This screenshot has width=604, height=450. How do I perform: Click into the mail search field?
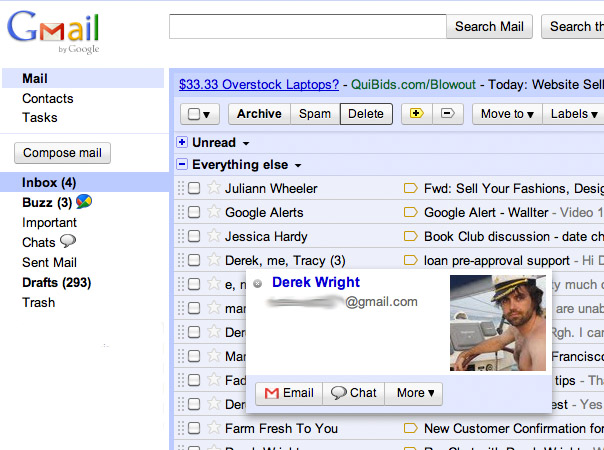(308, 27)
